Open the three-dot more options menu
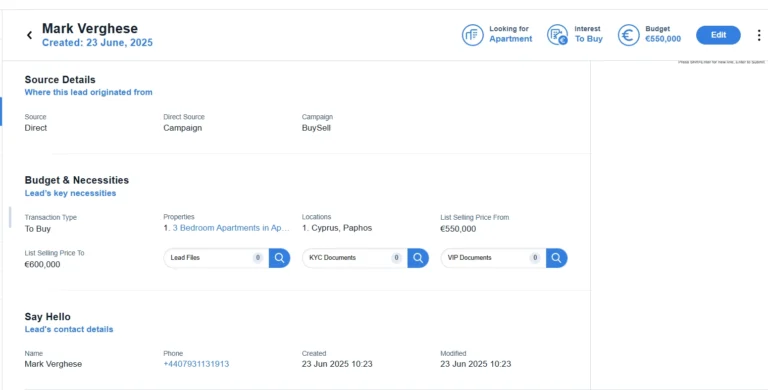This screenshot has height=390, width=768. pyautogui.click(x=759, y=35)
